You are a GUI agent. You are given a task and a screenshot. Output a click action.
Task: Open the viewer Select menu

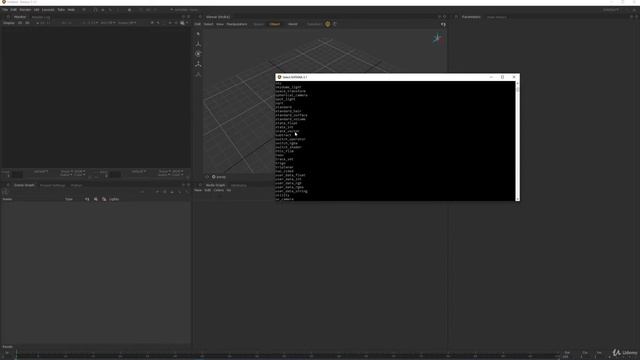click(x=209, y=24)
